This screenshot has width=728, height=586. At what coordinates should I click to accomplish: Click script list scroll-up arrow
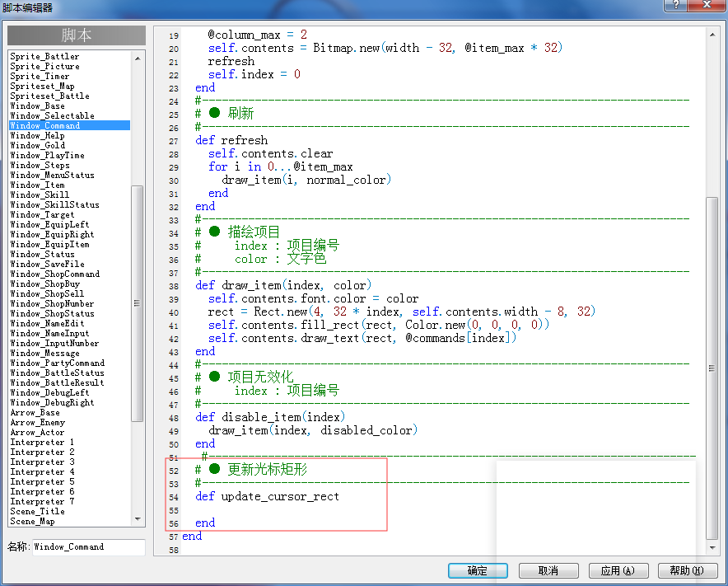[x=138, y=59]
